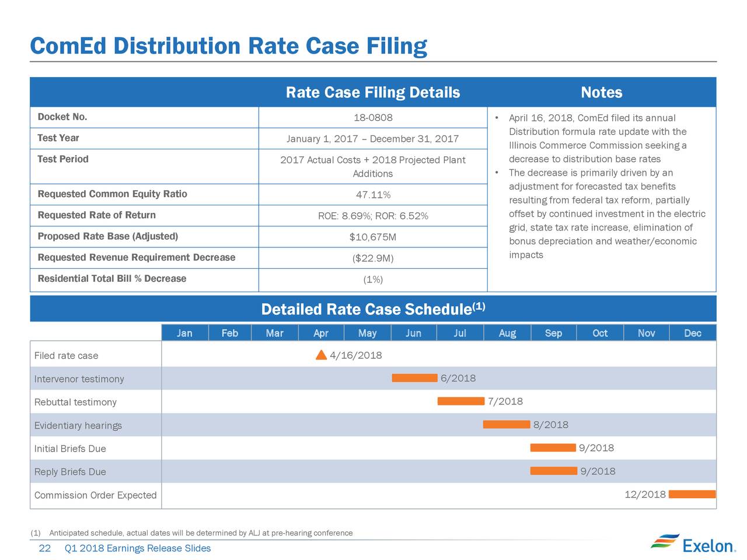
Task: Click Commission Order Expected row label
Action: point(95,495)
